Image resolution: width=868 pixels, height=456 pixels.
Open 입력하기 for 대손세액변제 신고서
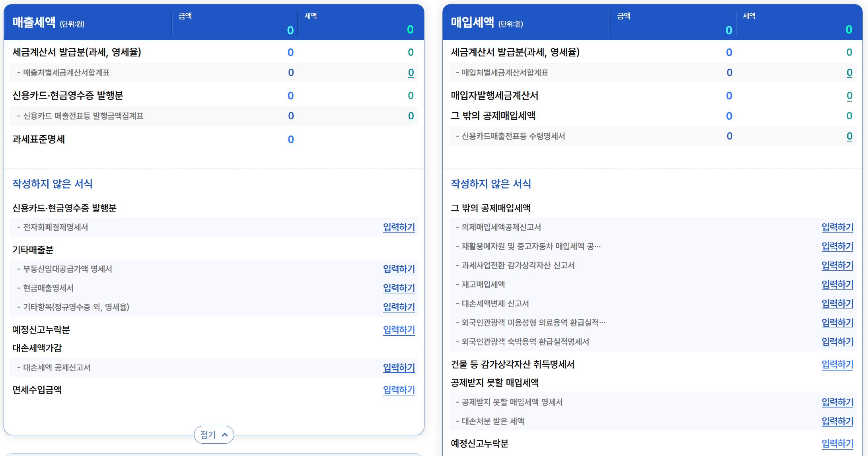[837, 304]
